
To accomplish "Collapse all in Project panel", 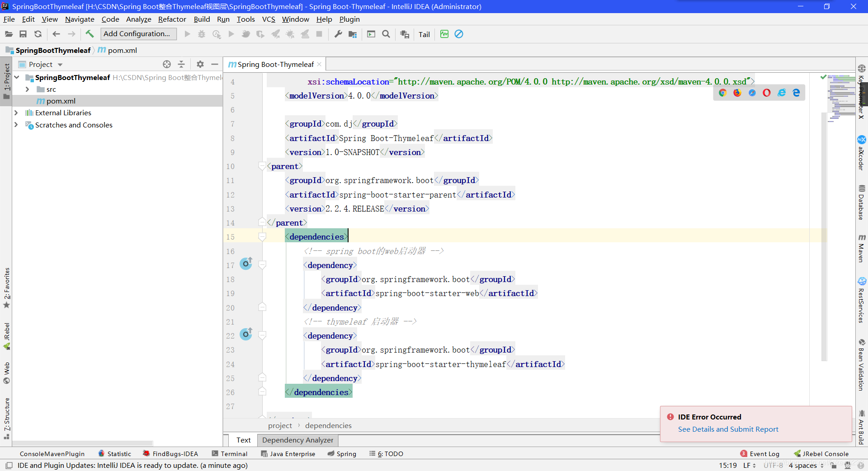I will [x=181, y=64].
